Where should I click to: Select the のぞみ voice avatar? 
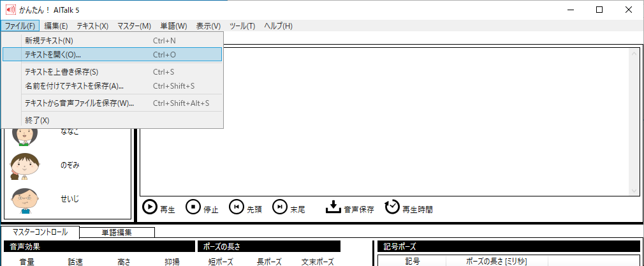click(24, 166)
